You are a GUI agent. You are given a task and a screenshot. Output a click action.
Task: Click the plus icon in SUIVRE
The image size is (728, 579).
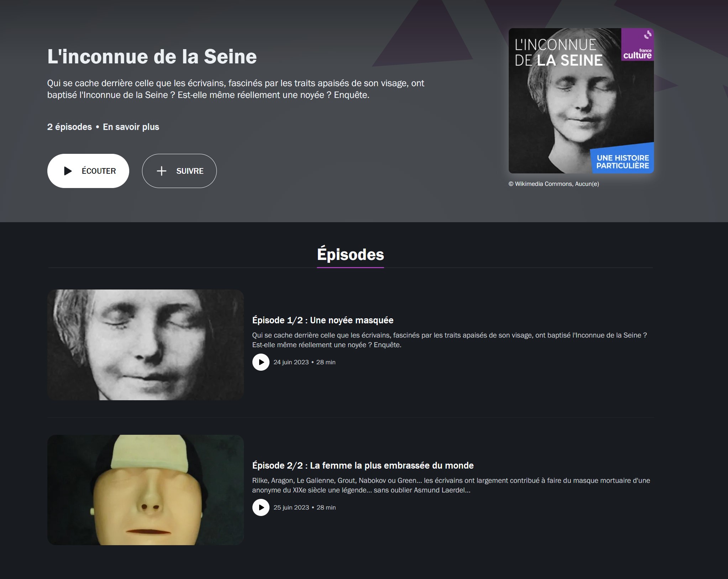click(x=162, y=171)
